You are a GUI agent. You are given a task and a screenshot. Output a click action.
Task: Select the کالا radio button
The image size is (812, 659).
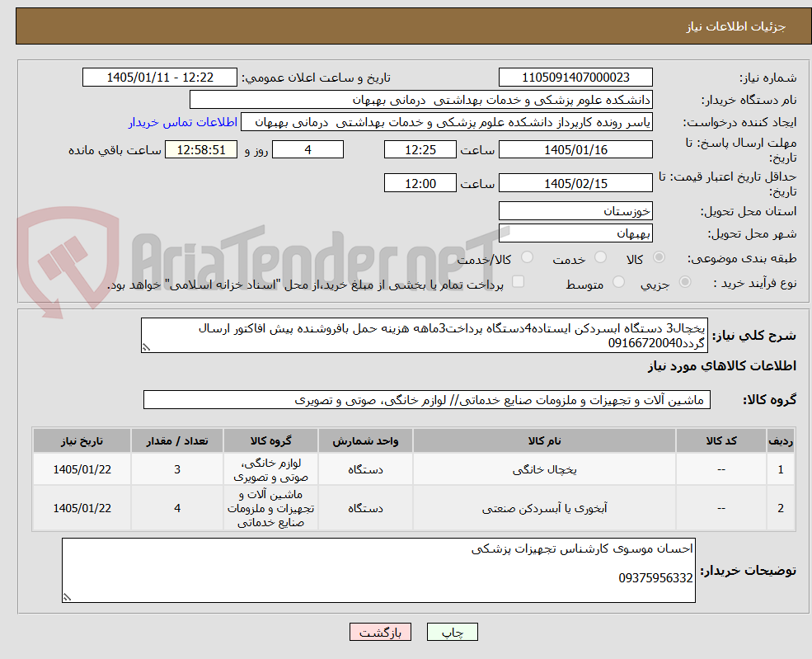click(659, 257)
